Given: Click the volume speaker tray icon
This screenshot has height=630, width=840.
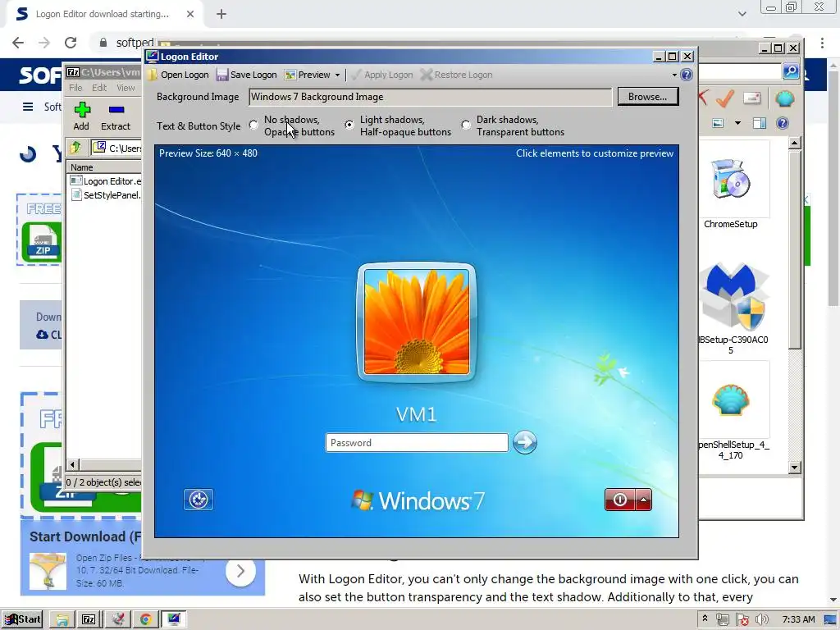Looking at the screenshot, I should click(761, 620).
